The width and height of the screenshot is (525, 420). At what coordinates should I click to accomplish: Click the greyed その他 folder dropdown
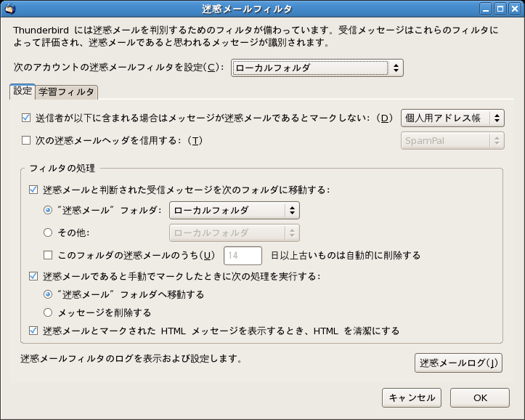235,233
